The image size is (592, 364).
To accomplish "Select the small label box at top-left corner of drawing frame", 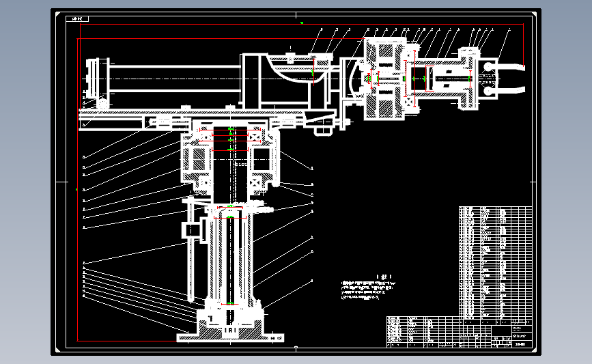I will pos(77,19).
